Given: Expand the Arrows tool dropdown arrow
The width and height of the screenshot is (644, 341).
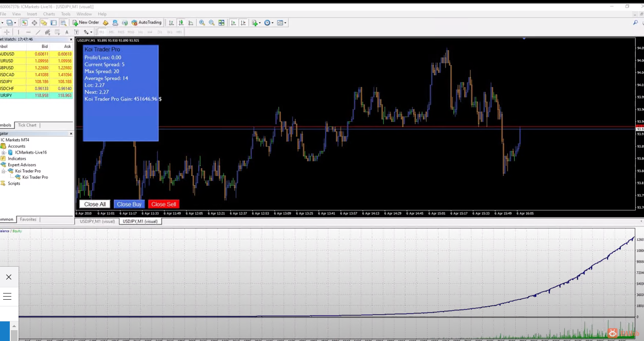Looking at the screenshot, I should pyautogui.click(x=91, y=33).
